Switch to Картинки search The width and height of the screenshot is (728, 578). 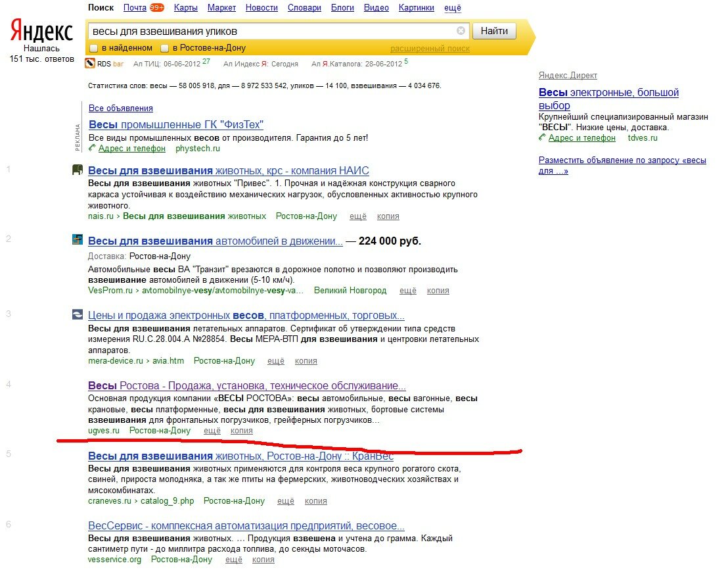coord(417,8)
